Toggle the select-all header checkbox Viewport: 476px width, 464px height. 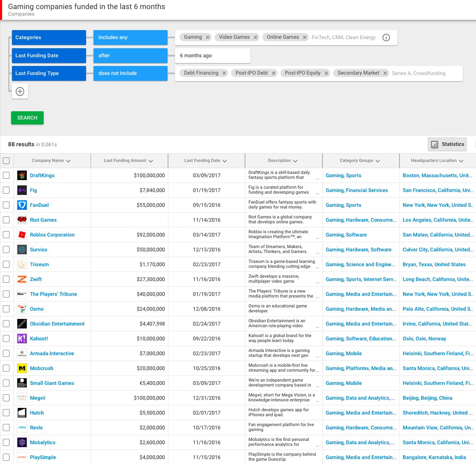coord(6,161)
